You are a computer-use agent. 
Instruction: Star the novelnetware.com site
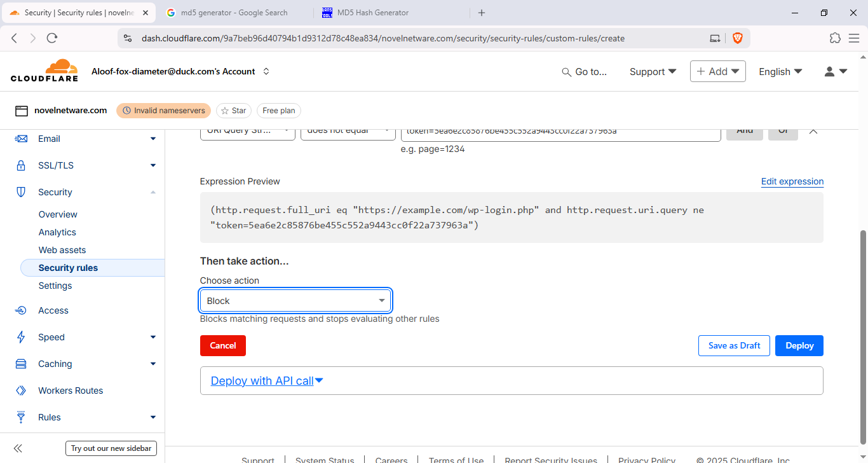[233, 111]
